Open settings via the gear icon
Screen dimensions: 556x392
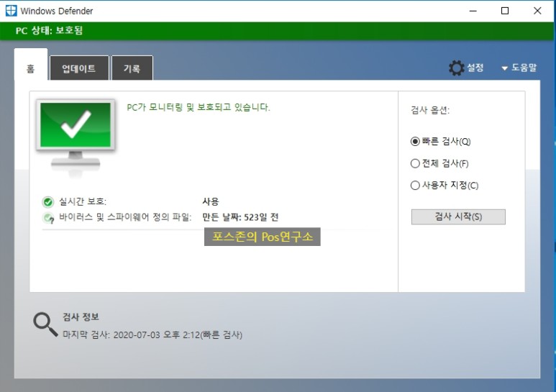coord(456,68)
